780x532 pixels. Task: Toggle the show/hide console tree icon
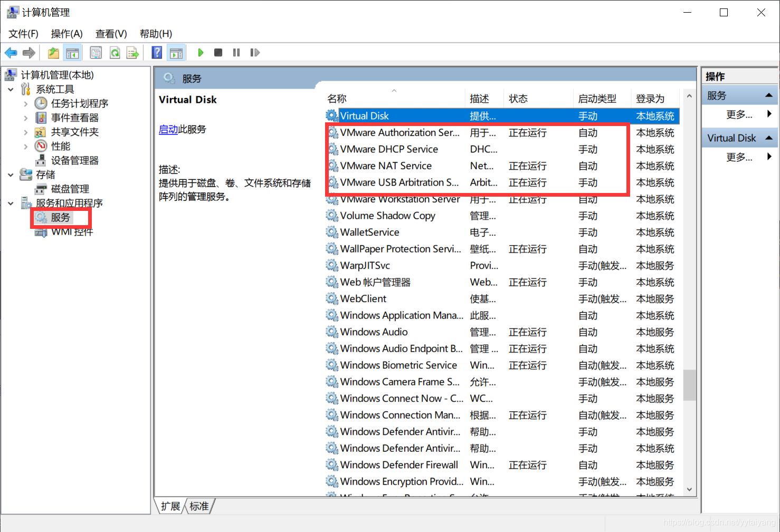(x=72, y=53)
